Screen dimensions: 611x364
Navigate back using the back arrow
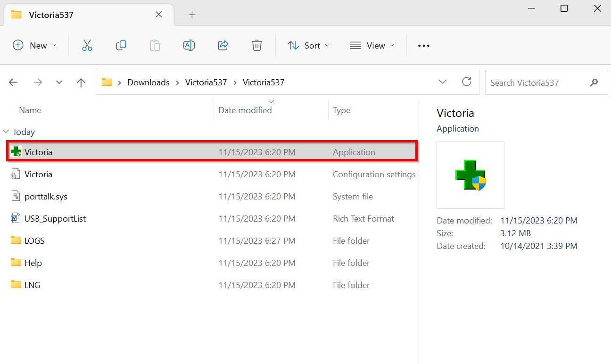click(x=13, y=83)
